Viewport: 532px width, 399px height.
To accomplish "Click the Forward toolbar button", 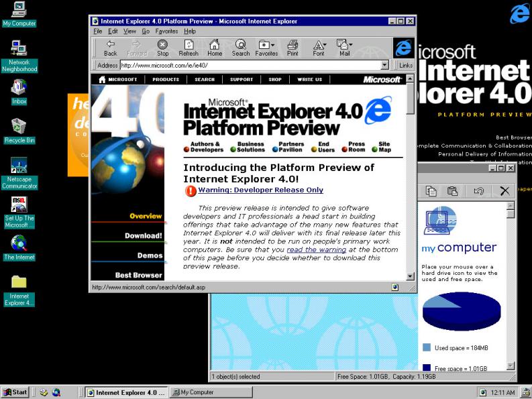I will [x=137, y=48].
